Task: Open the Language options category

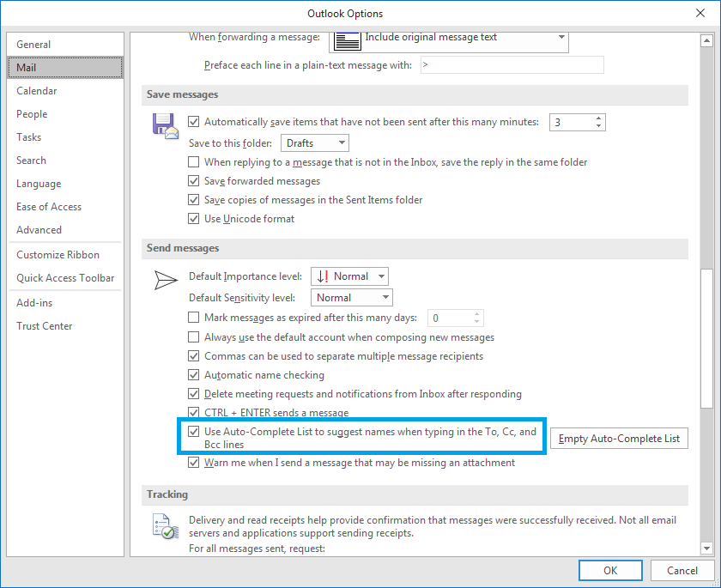Action: (65, 184)
